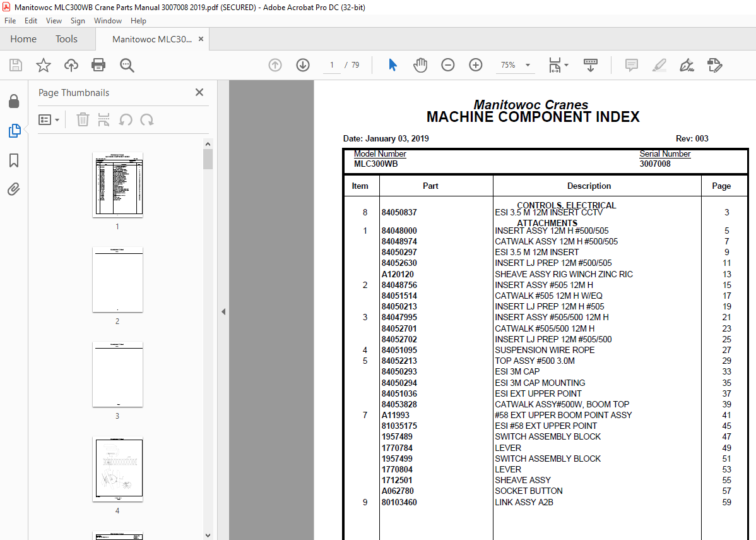Open the Attachments paperclip panel
The image size is (756, 540).
coord(14,189)
